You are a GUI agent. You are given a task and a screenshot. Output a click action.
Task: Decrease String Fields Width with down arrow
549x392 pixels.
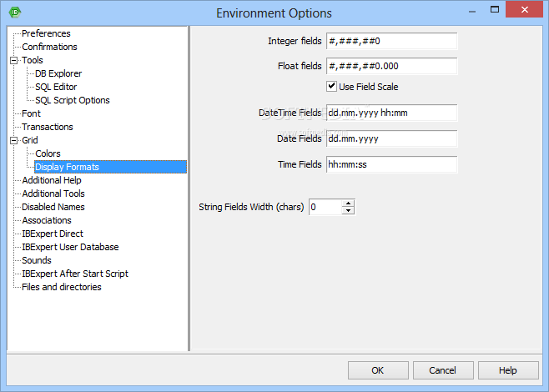[348, 210]
